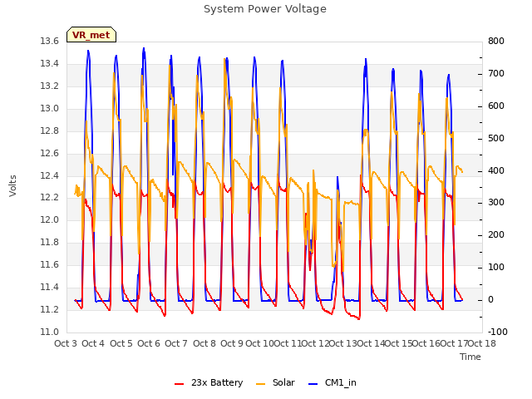The width and height of the screenshot is (532, 399).
Task: Toggle CM1_in series in legend
Action: [x=332, y=382]
